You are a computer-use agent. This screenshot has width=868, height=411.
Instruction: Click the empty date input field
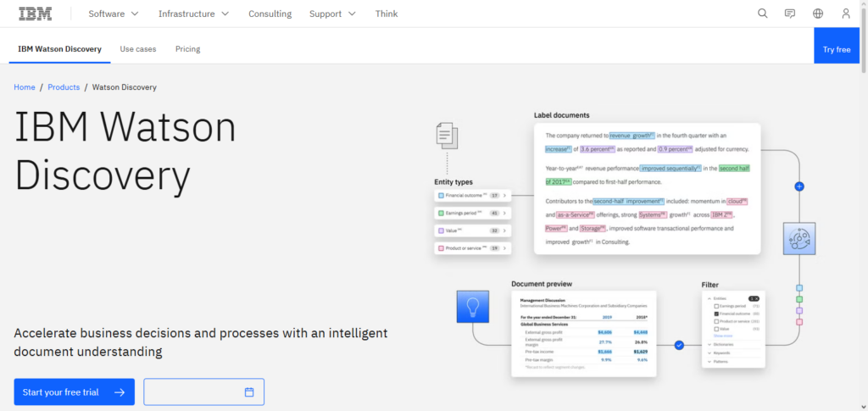click(x=203, y=392)
